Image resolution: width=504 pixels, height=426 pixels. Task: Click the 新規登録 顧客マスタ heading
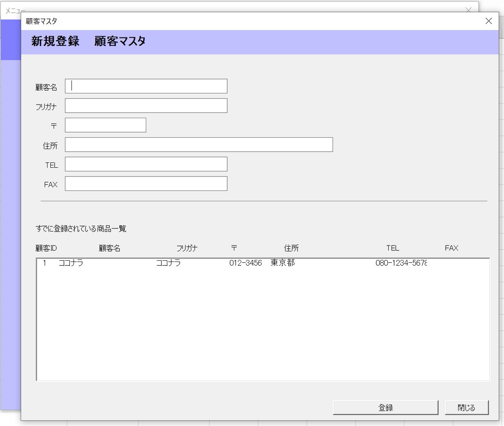point(88,41)
